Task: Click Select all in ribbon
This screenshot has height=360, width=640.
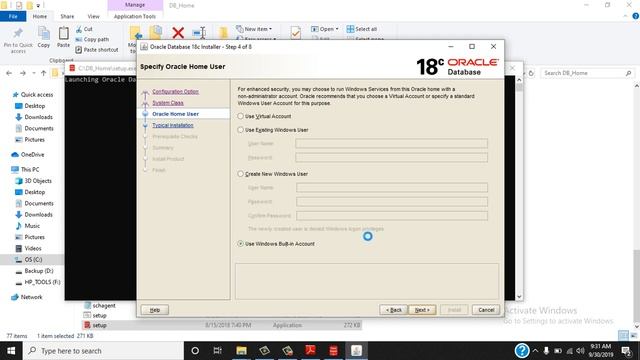Action: pyautogui.click(x=362, y=29)
